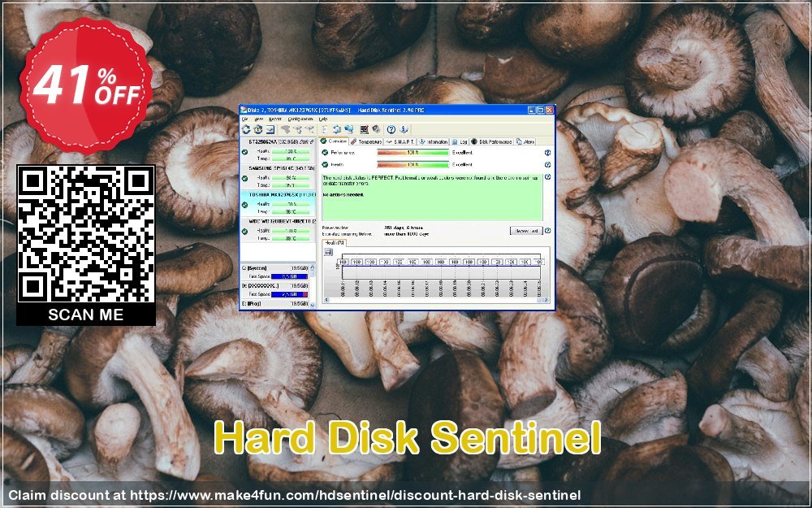Click the blue information toolbar icon

point(404,129)
